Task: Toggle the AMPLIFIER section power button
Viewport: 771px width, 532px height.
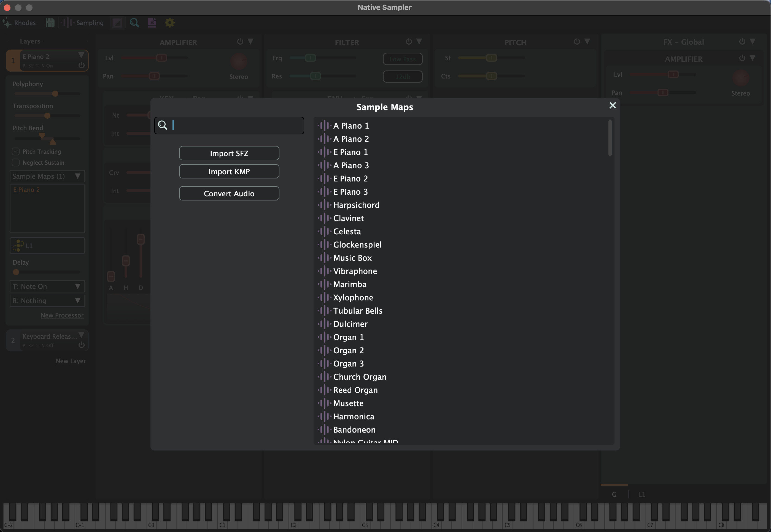Action: 240,42
